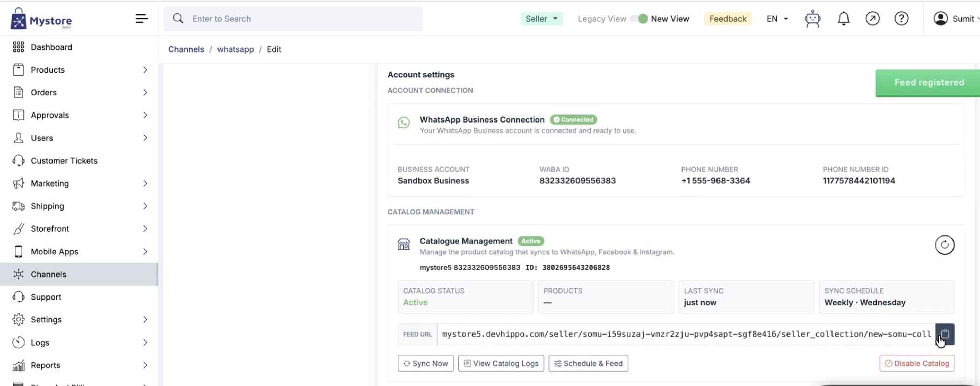Open the Sumit user menu
This screenshot has width=980, height=386.
956,19
